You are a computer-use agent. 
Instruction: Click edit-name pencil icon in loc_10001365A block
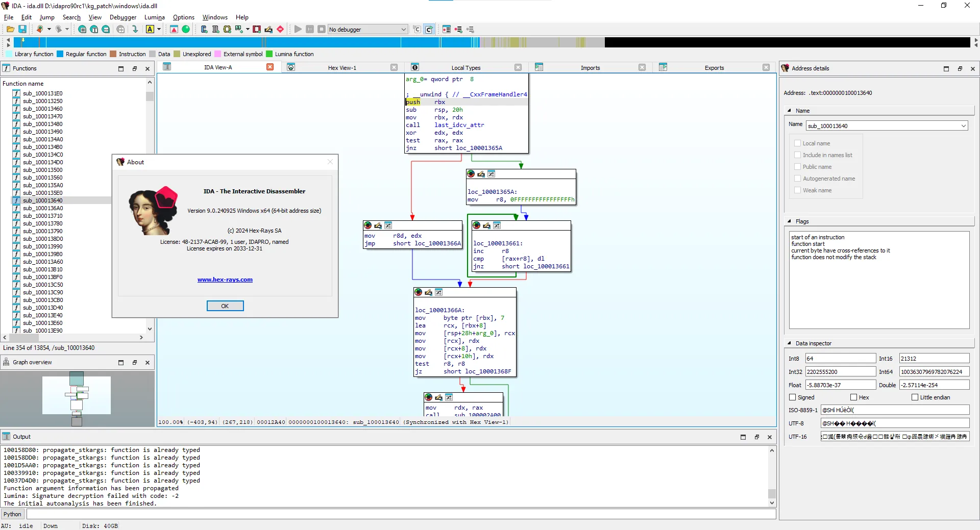pos(481,174)
